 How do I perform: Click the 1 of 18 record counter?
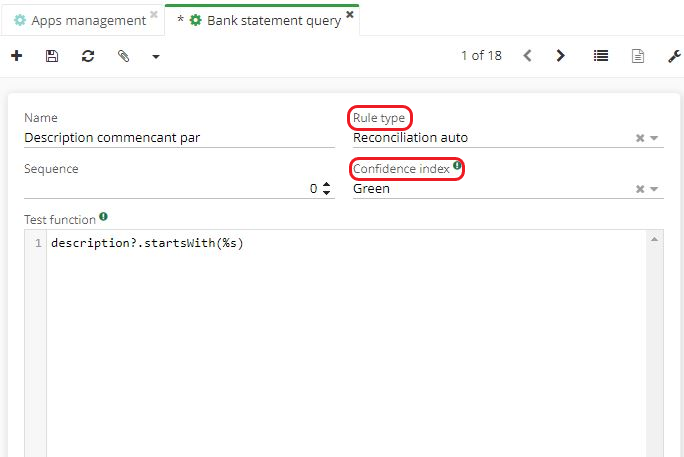pos(482,56)
